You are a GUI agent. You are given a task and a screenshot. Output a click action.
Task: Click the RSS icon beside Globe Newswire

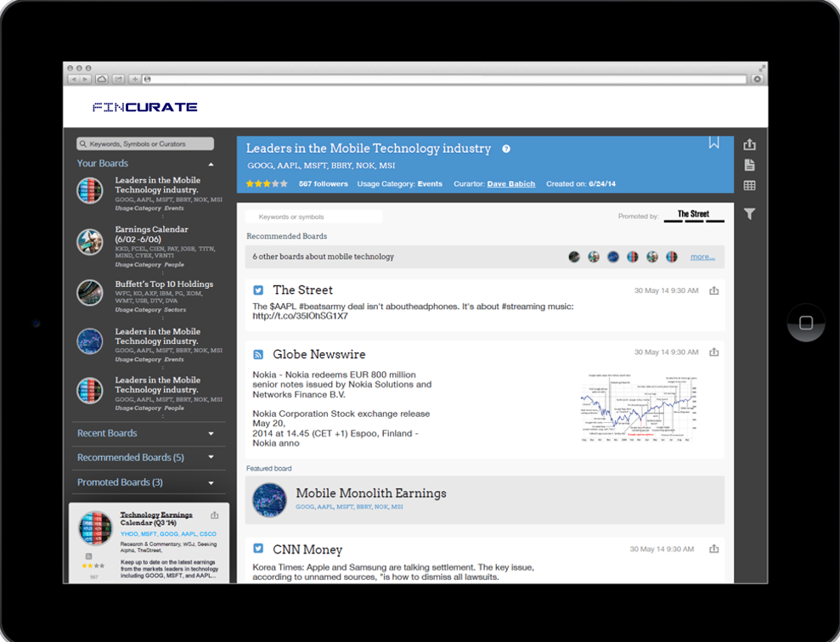(x=258, y=354)
